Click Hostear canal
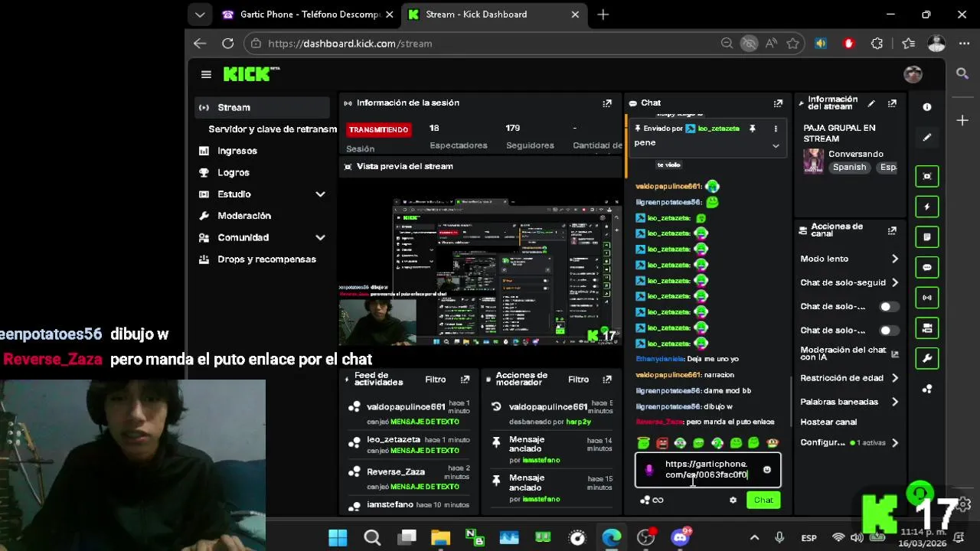The image size is (980, 551). pos(828,422)
